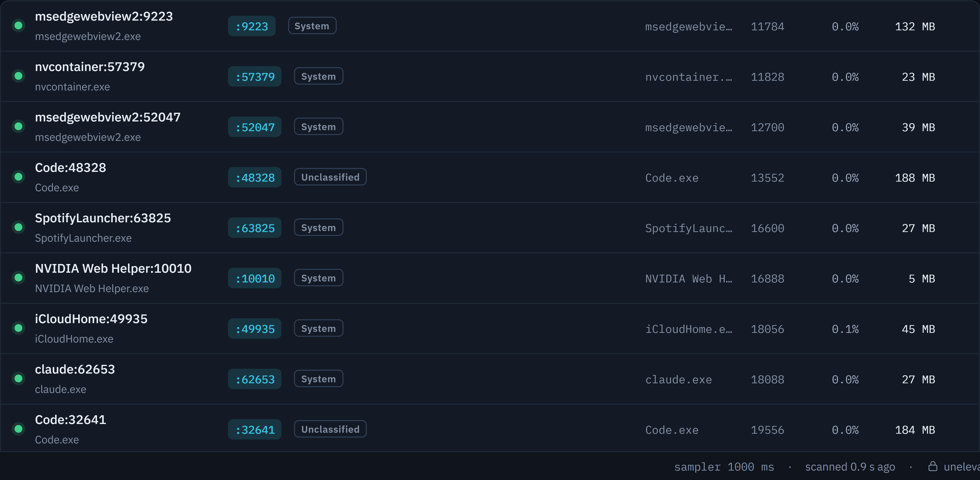Click iCloudHome.exe subtitle
This screenshot has height=480, width=980.
[74, 339]
